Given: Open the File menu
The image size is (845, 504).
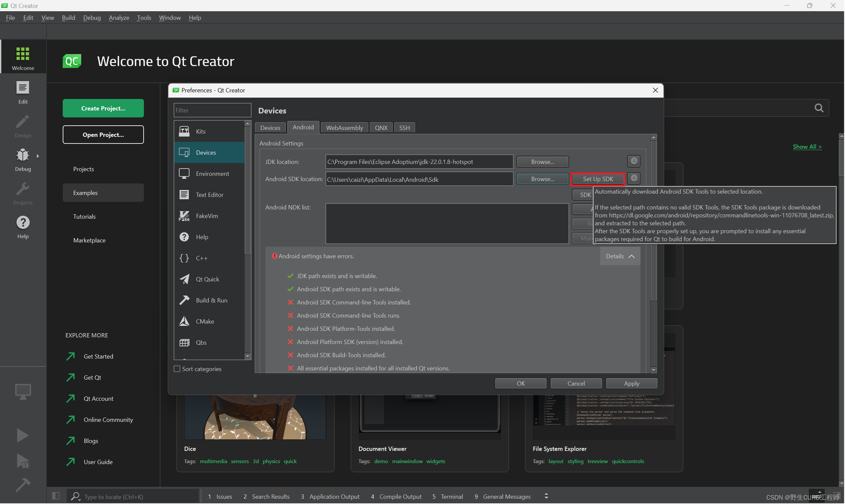Looking at the screenshot, I should (x=11, y=18).
